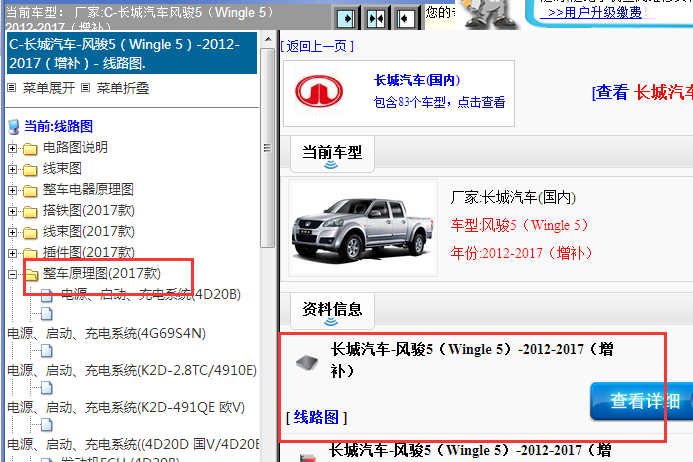Click the silver Wingle 5 pickup thumbnail
The height and width of the screenshot is (462, 693).
click(363, 228)
